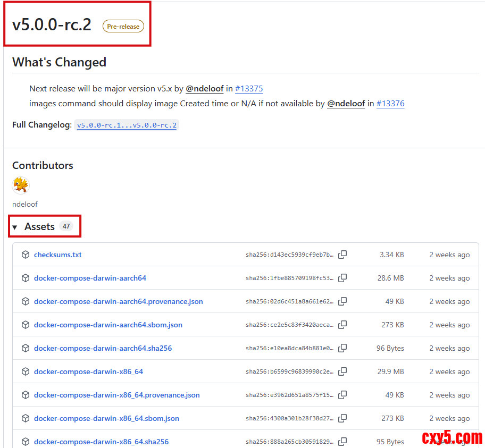485x448 pixels.
Task: Click the v5.0.0-rc.2 release title
Action: click(52, 25)
